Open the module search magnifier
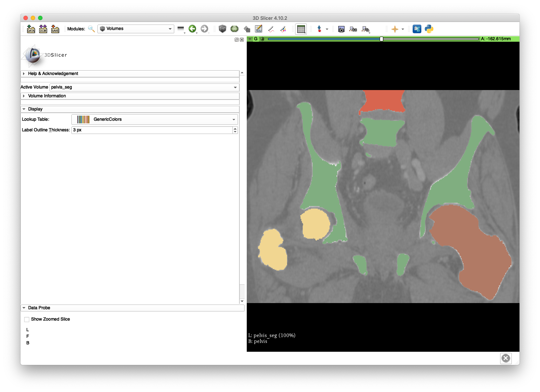Screen dimensions: 540x392 (x=92, y=29)
